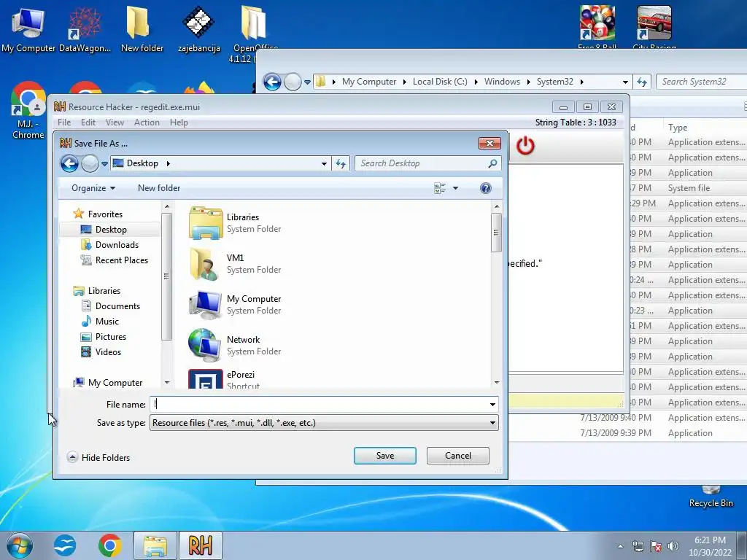
Task: Select Desktop under Favorites
Action: coord(111,230)
